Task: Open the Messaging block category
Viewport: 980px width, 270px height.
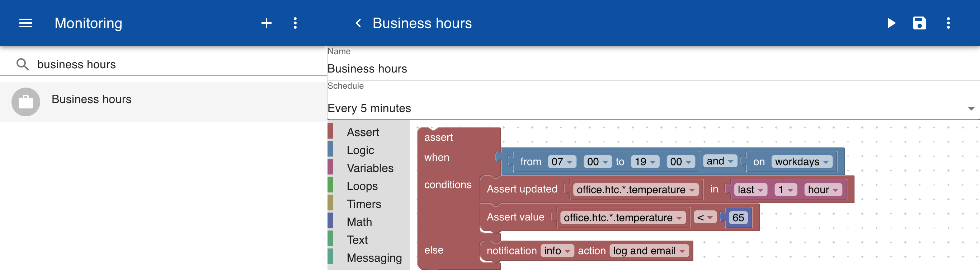Action: tap(374, 258)
